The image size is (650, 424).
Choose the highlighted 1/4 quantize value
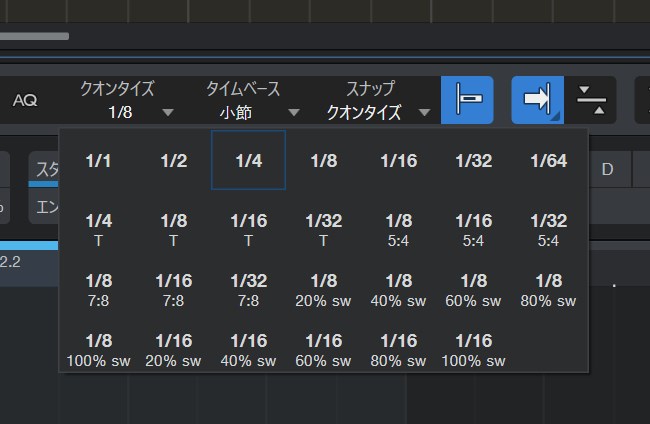click(x=248, y=161)
